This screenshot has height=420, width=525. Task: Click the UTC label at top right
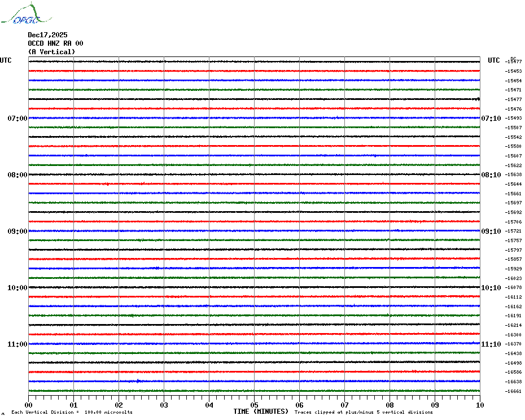point(494,60)
